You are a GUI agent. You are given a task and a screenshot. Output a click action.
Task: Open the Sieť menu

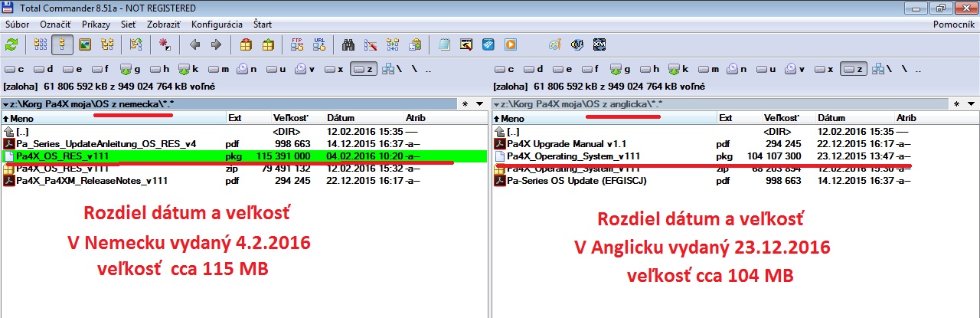129,25
